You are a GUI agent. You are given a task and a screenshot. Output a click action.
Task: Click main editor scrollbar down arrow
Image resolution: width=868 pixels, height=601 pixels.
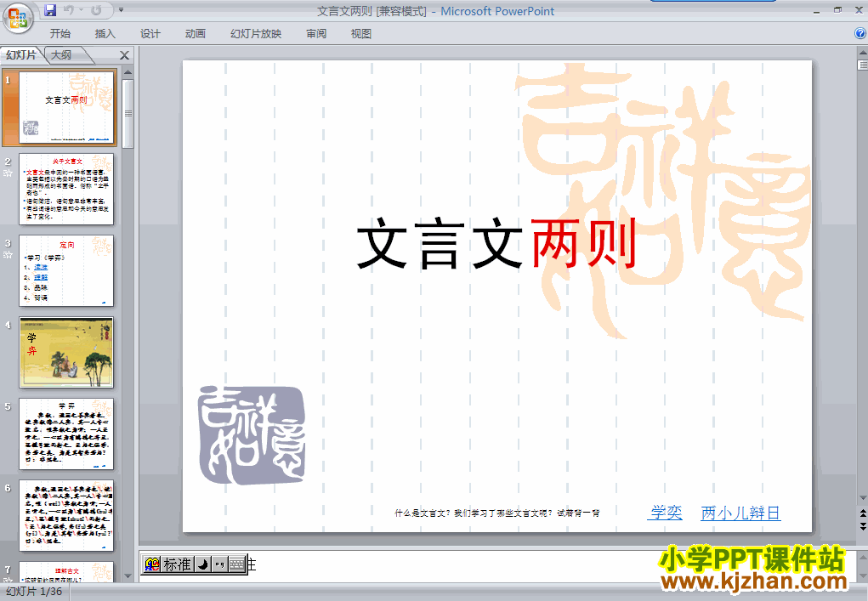[862, 498]
